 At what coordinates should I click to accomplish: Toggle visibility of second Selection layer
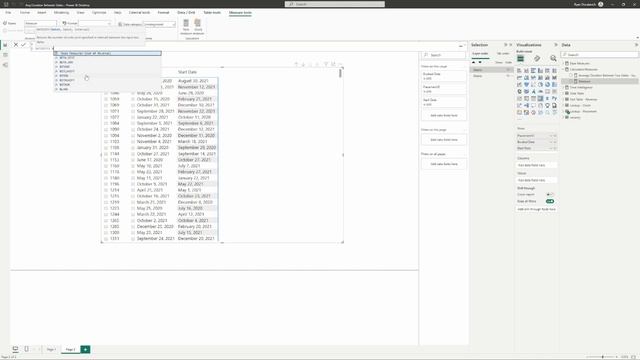508,76
